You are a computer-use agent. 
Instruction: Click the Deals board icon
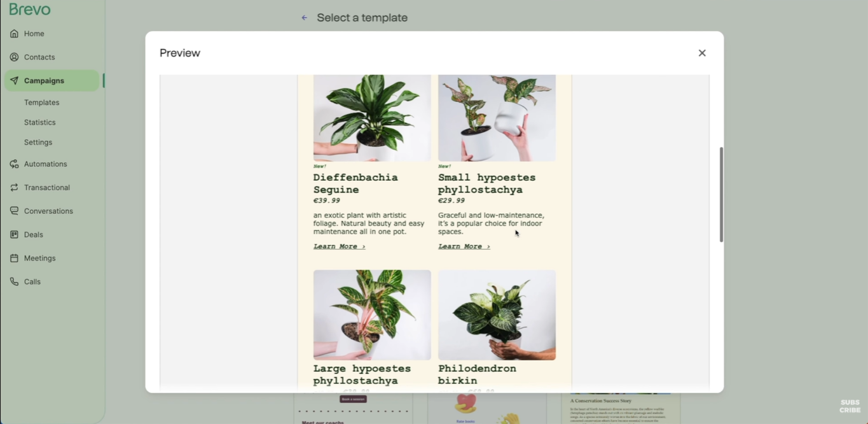coord(14,235)
